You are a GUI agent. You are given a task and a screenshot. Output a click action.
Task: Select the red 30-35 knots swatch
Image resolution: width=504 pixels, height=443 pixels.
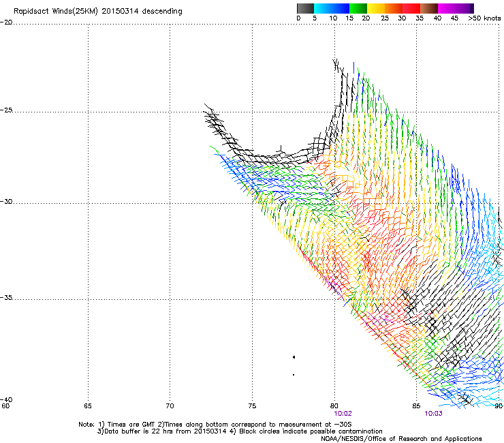[x=411, y=8]
